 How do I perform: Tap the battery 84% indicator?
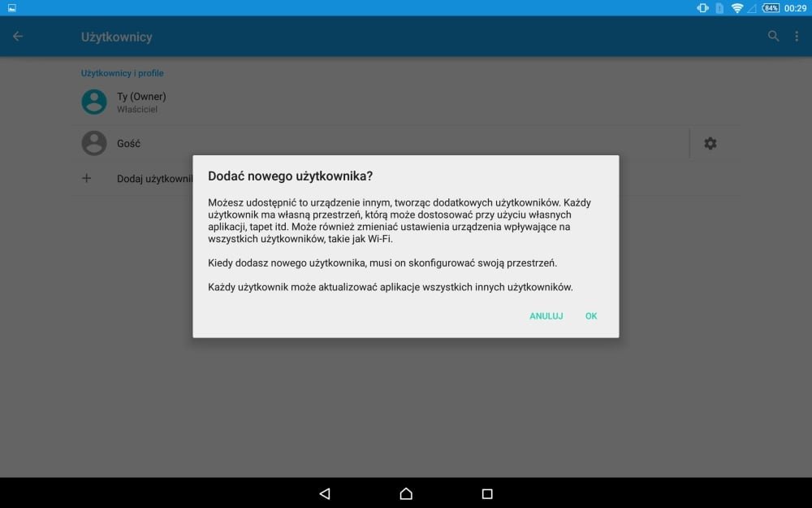coord(771,8)
